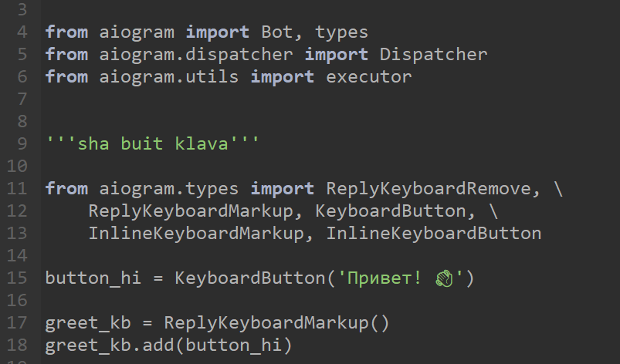Screen dimensions: 620x364
Task: Place cursor on Dispatcher import name
Action: point(433,55)
